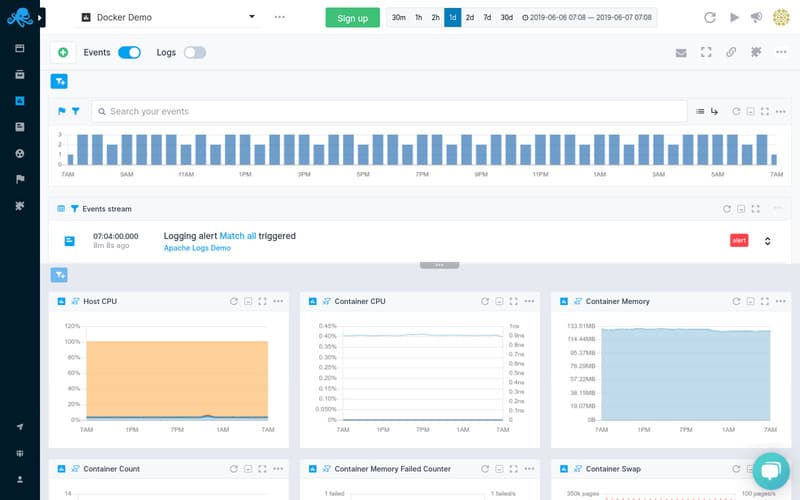Click the Sematext octopus logo

point(19,17)
